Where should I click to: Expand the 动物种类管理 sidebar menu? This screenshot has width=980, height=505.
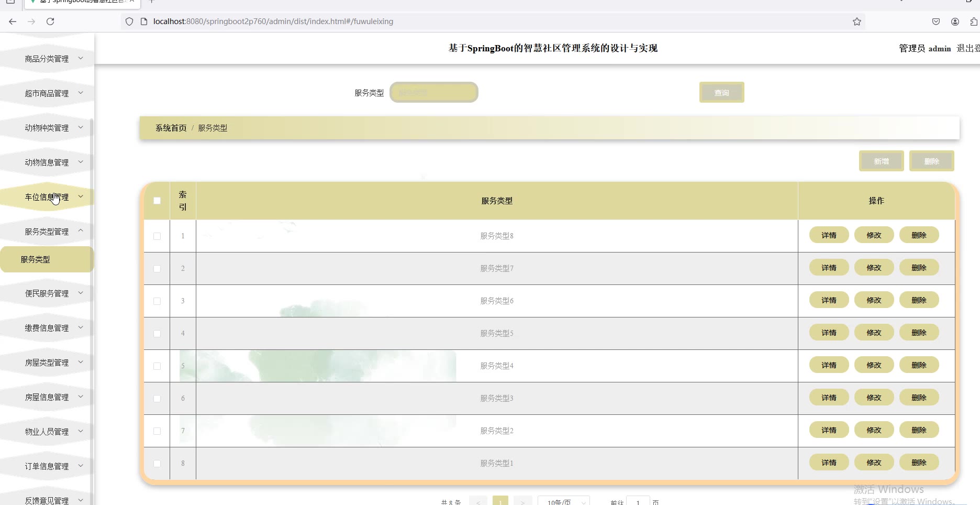(47, 128)
